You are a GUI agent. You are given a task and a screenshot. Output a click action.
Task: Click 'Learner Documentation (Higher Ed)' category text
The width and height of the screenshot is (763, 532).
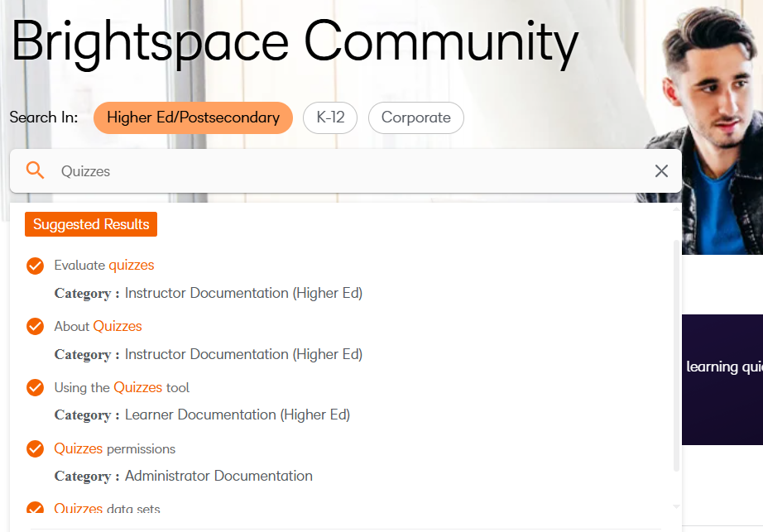click(x=238, y=415)
